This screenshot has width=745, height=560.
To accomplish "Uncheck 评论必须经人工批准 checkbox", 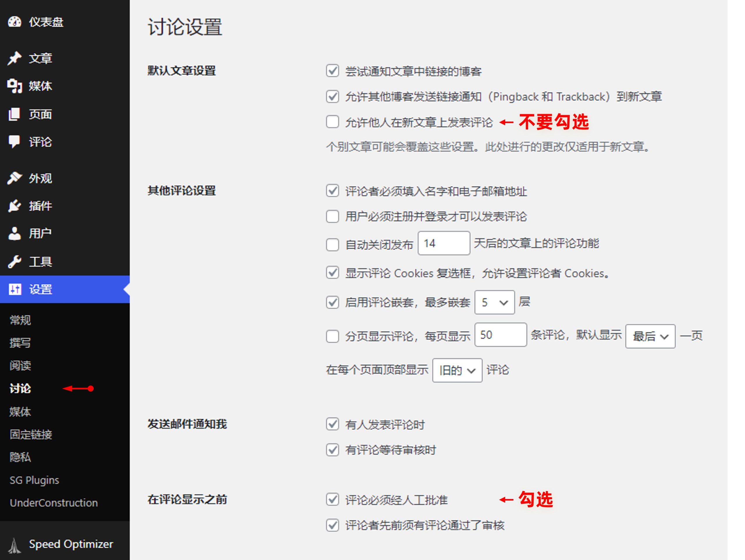I will pos(332,500).
